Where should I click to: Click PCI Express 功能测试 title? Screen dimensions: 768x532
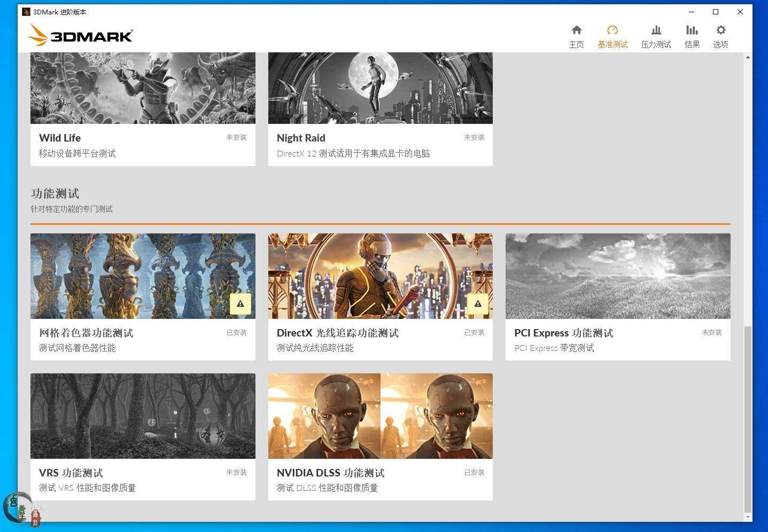pos(564,333)
